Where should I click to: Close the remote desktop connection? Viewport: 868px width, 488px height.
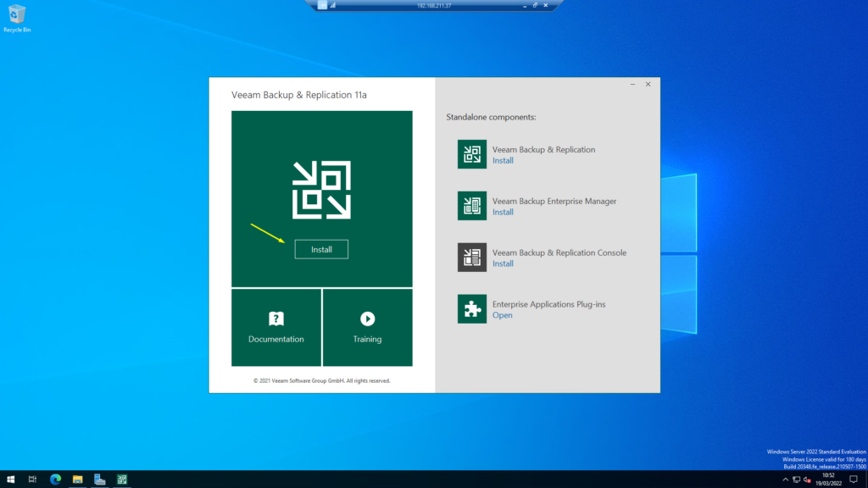pyautogui.click(x=545, y=6)
